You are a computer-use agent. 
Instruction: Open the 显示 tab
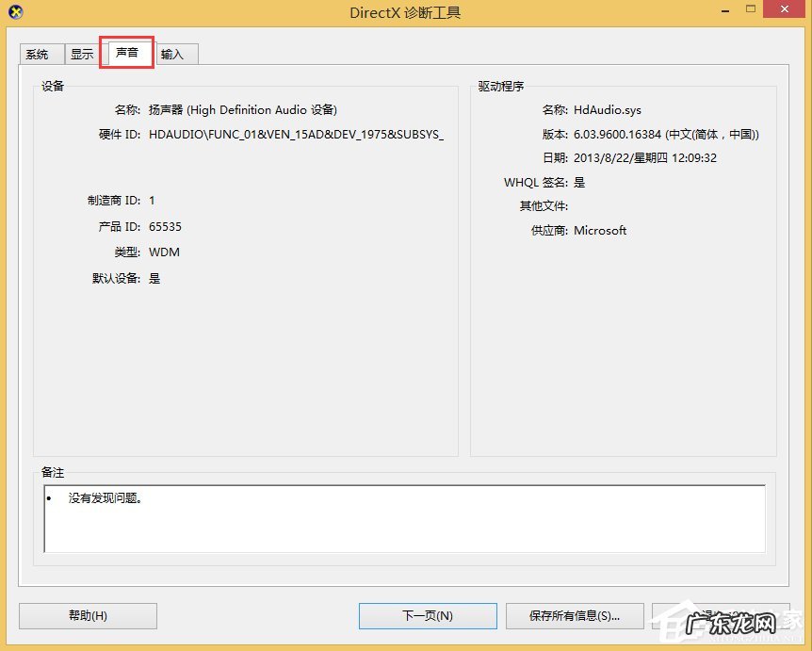tap(81, 54)
